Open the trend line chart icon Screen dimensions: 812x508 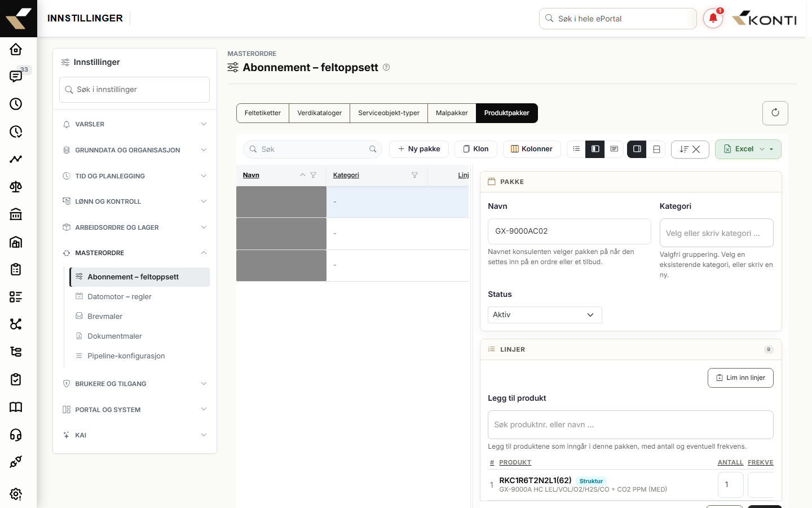click(16, 159)
